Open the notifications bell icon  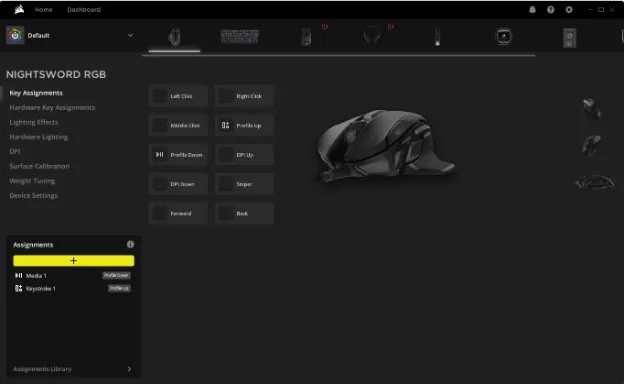pos(532,10)
